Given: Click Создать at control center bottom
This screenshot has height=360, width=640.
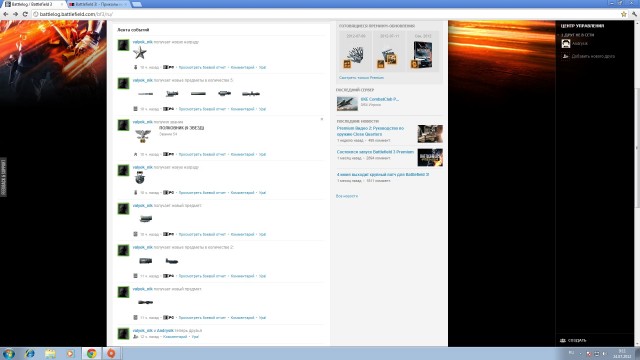Looking at the screenshot, I should click(x=573, y=340).
